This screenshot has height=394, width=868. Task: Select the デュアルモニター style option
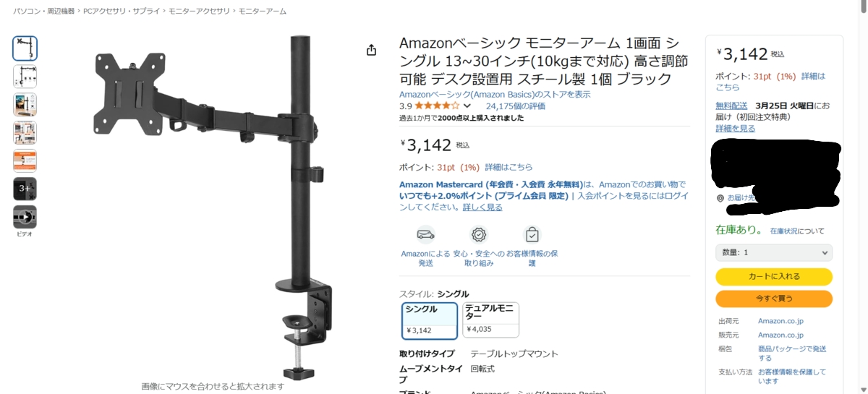pos(490,320)
